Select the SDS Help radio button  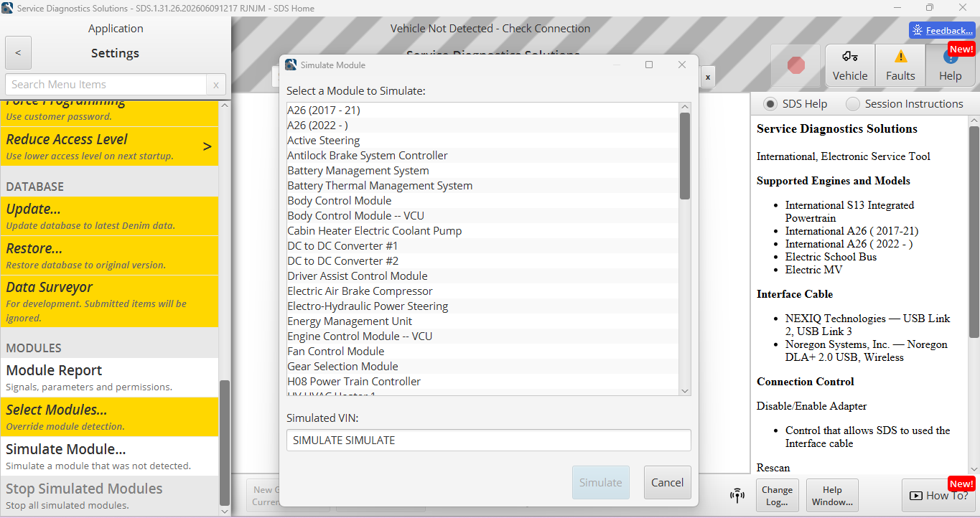(x=770, y=104)
